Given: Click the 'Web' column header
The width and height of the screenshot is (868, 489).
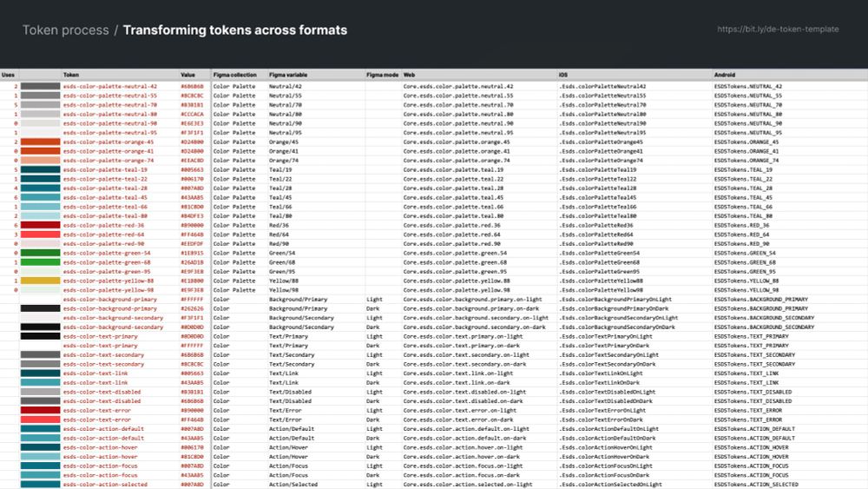Looking at the screenshot, I should (409, 75).
